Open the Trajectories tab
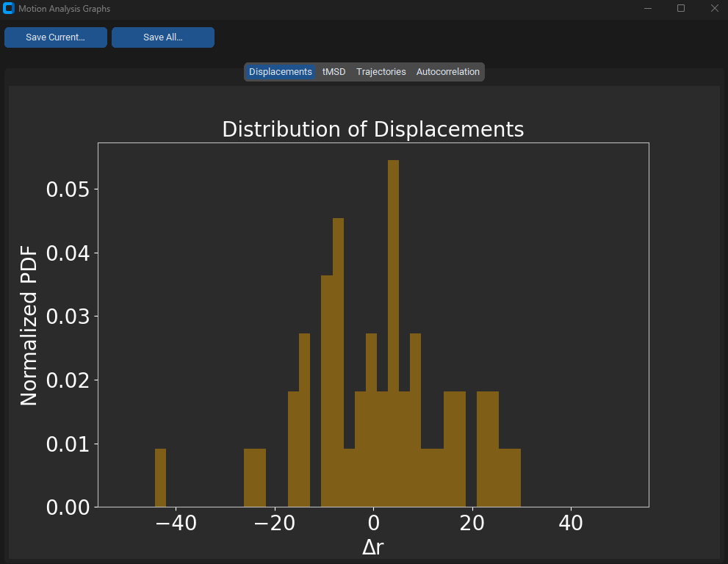 pyautogui.click(x=381, y=72)
